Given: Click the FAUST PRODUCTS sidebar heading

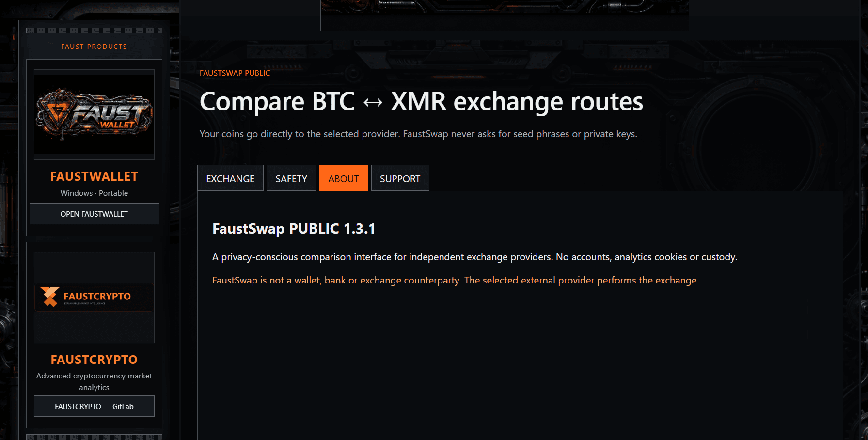Looking at the screenshot, I should click(94, 47).
